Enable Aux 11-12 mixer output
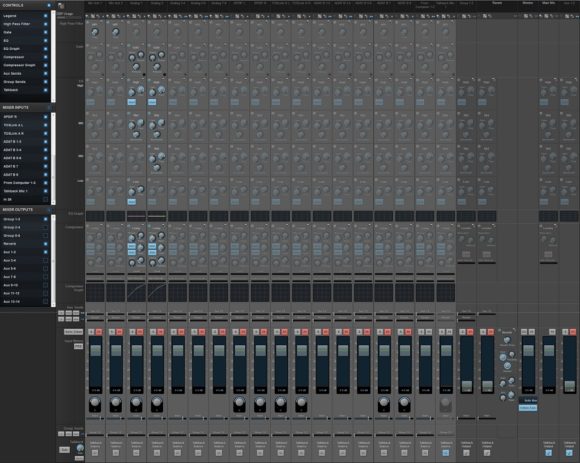The height and width of the screenshot is (463, 580). (x=45, y=293)
